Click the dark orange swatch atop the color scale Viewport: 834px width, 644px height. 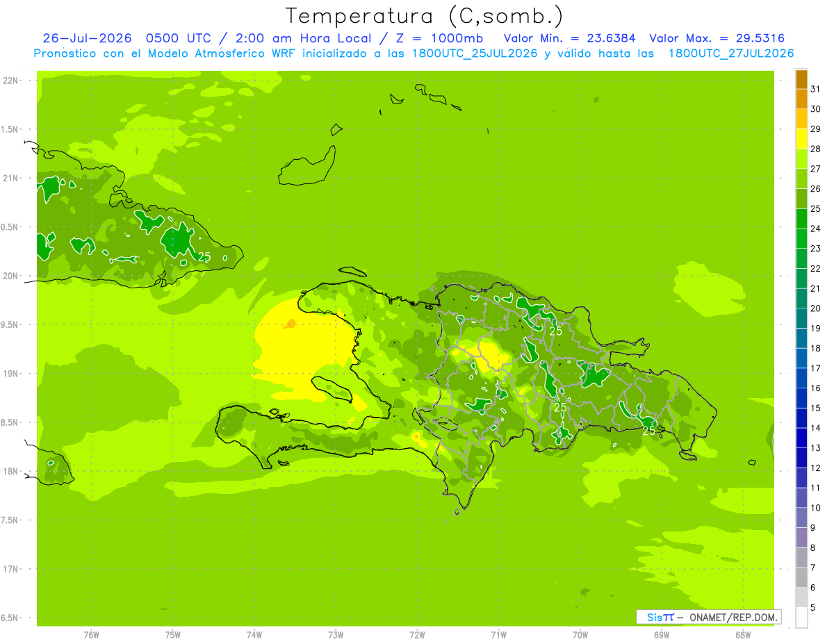(x=801, y=79)
